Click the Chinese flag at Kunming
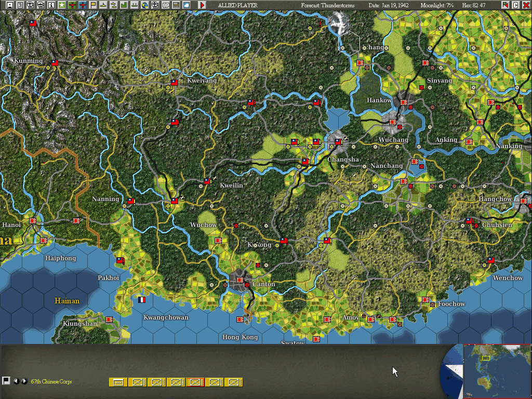532x399 pixels. [x=54, y=63]
